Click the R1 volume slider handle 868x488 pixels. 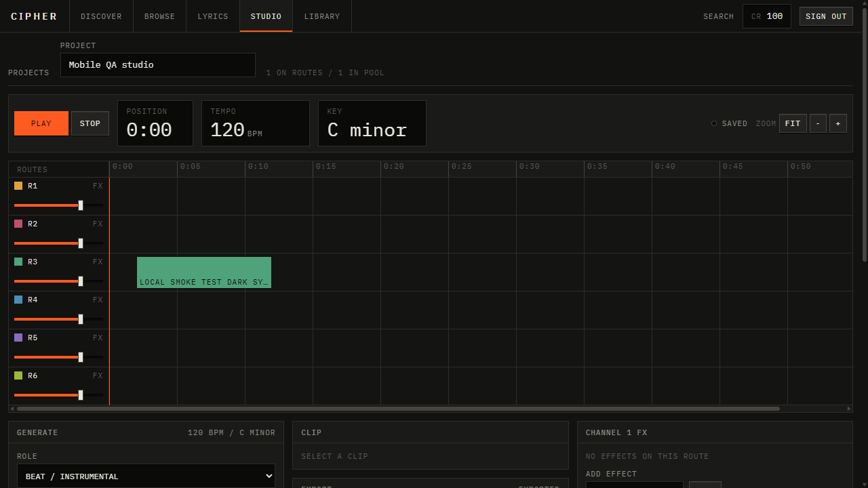(81, 205)
